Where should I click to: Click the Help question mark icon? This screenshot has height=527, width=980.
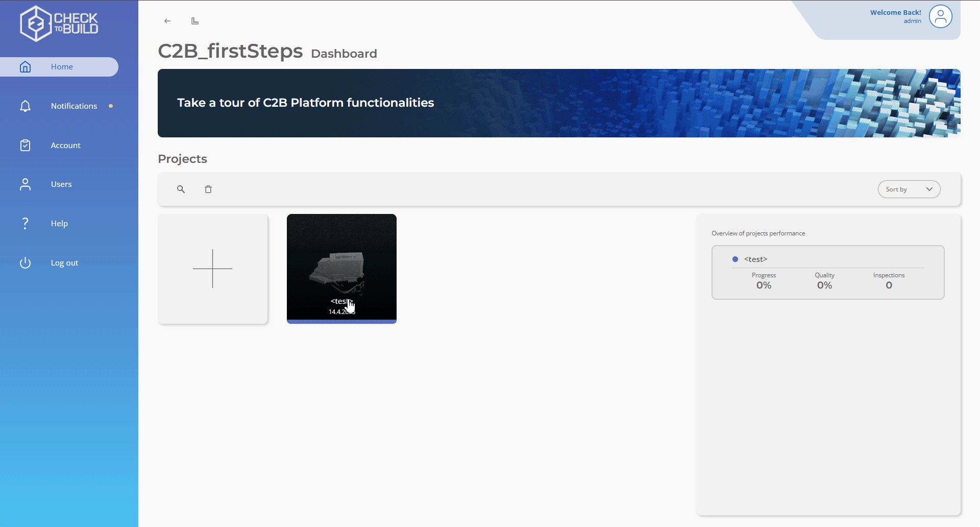point(25,224)
